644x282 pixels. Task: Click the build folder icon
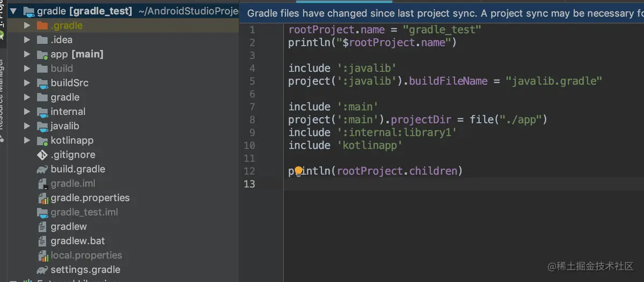click(x=42, y=68)
